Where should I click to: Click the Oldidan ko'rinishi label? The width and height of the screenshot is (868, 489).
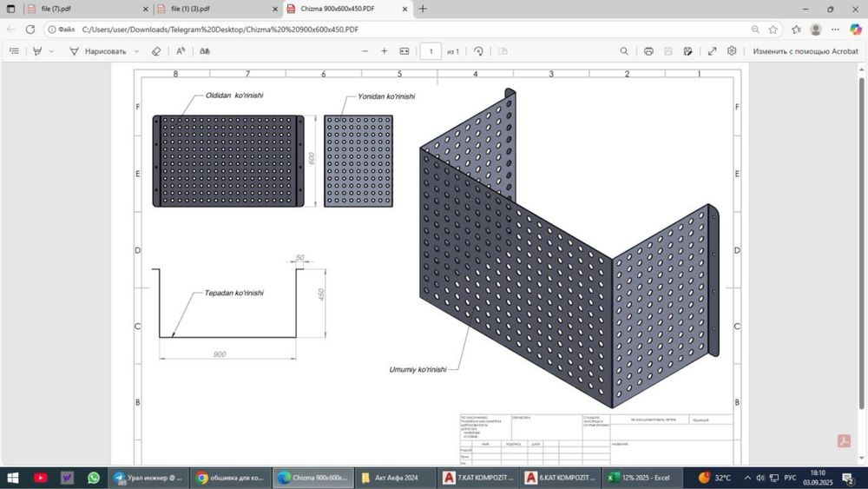(234, 96)
